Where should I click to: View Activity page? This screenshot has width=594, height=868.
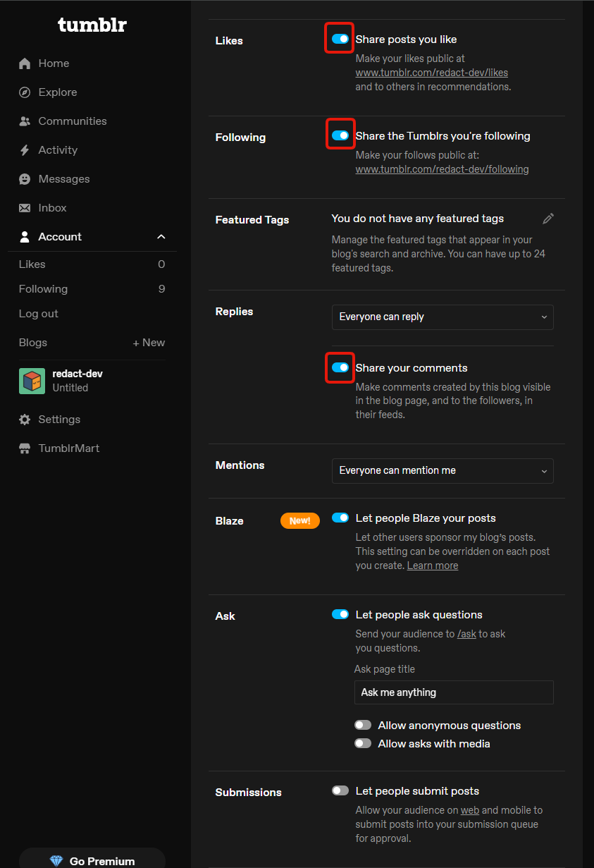[58, 150]
